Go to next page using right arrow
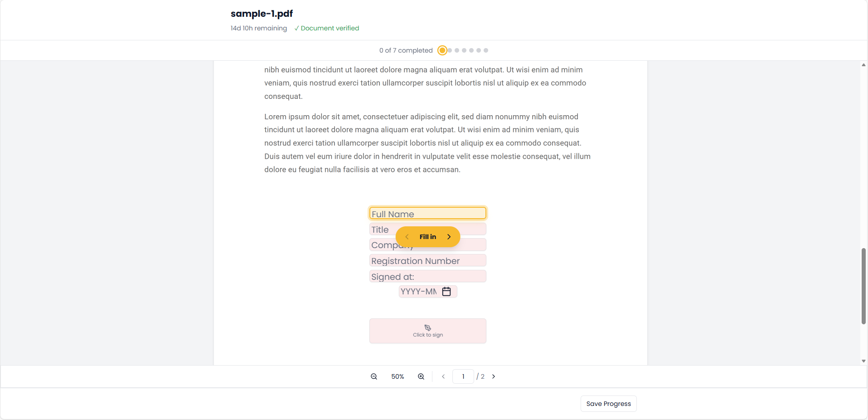868x420 pixels. pos(493,376)
